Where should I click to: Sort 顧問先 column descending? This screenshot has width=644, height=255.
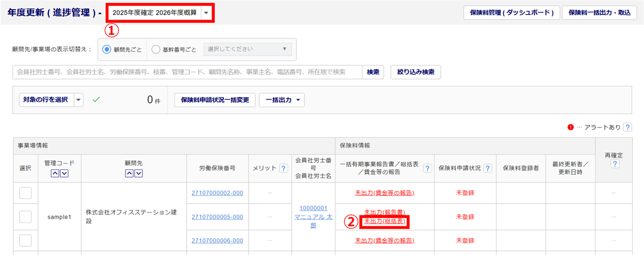pos(138,174)
